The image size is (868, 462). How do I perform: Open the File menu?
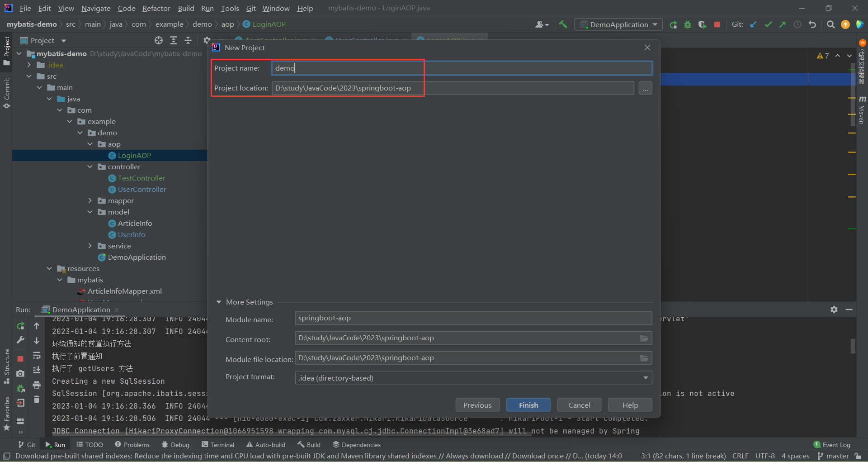click(25, 8)
